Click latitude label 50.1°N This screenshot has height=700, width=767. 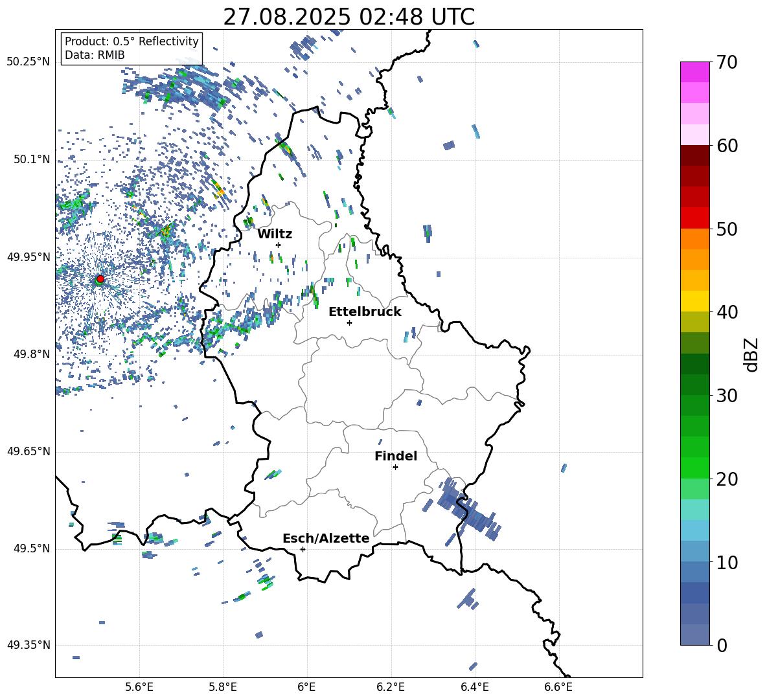click(32, 159)
